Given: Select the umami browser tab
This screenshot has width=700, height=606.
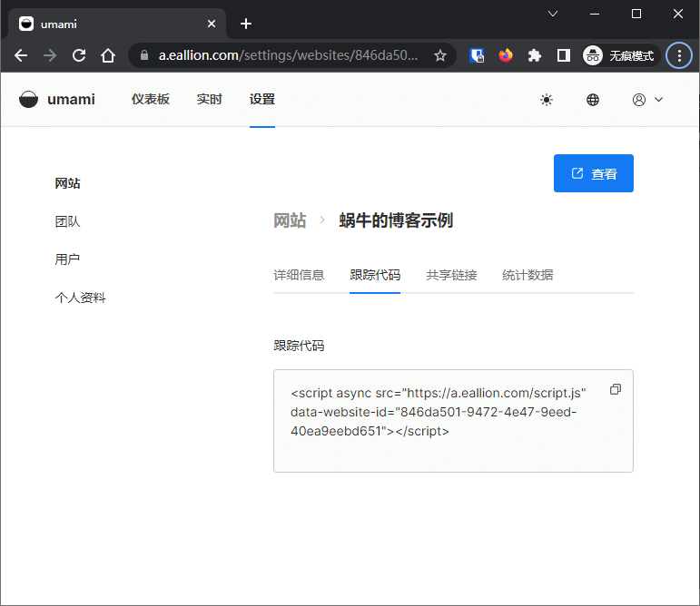Looking at the screenshot, I should [117, 24].
